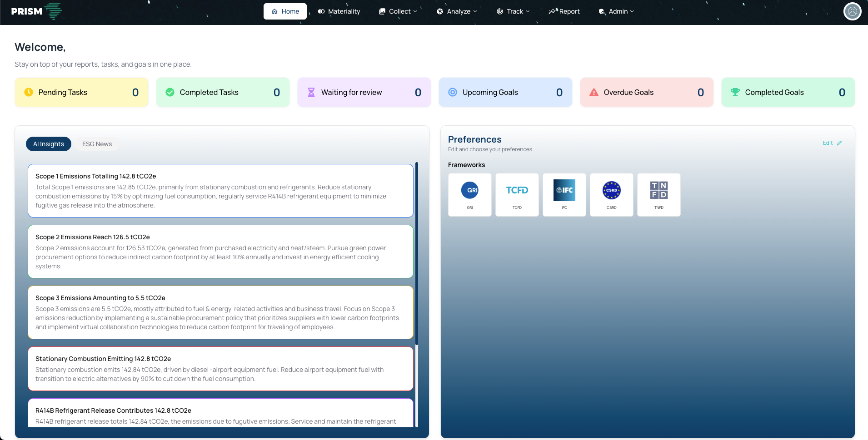
Task: Select the AI Insights tab
Action: click(x=49, y=144)
